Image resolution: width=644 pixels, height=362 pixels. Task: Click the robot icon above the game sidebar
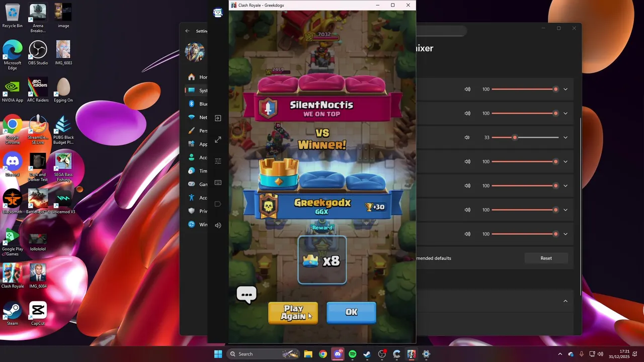point(218,13)
